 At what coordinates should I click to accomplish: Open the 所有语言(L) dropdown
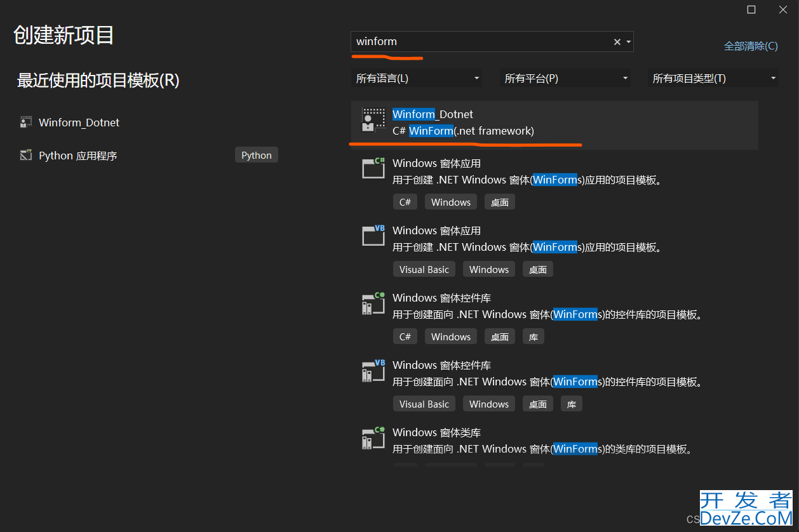pos(417,79)
